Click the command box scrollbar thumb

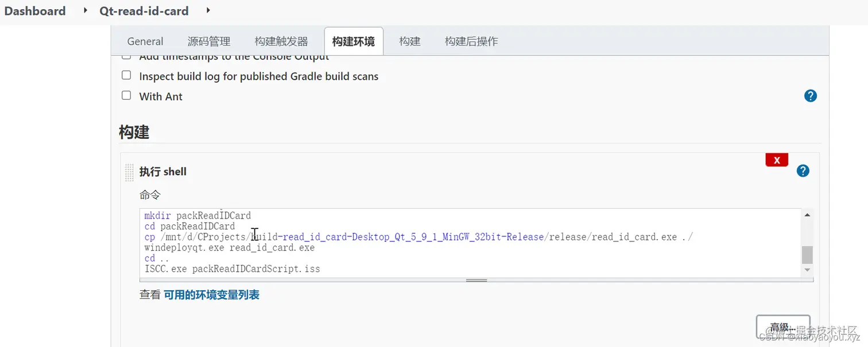coord(807,255)
